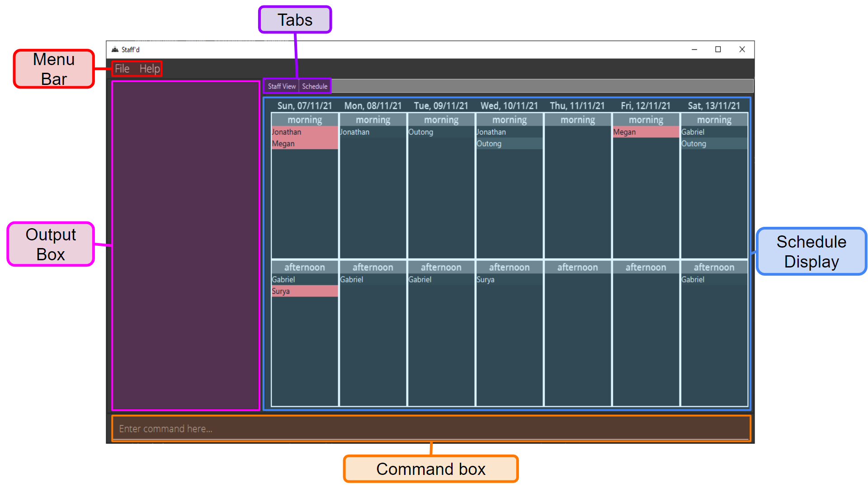This screenshot has height=488, width=868.
Task: Select the Wed, 10/11/21 date header
Action: 509,106
